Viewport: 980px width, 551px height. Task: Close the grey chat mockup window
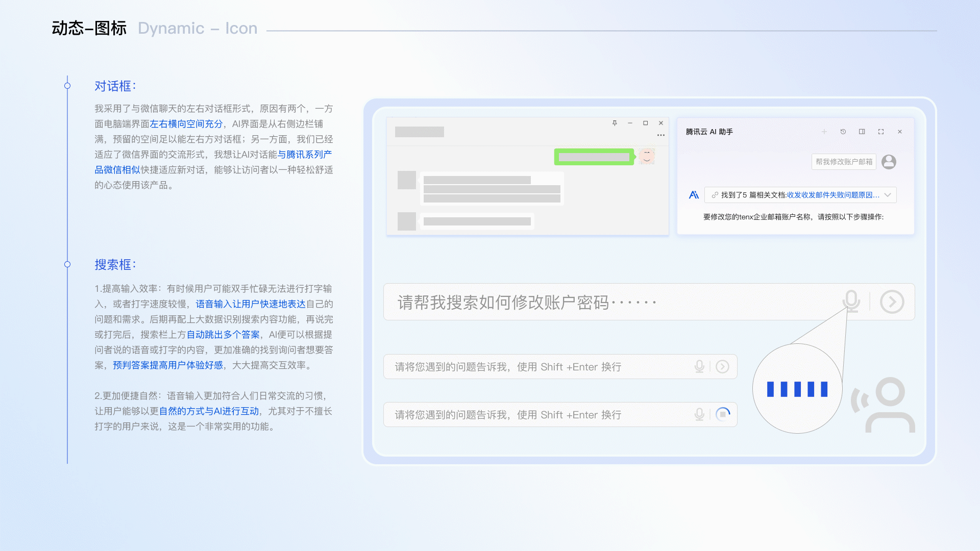click(661, 123)
